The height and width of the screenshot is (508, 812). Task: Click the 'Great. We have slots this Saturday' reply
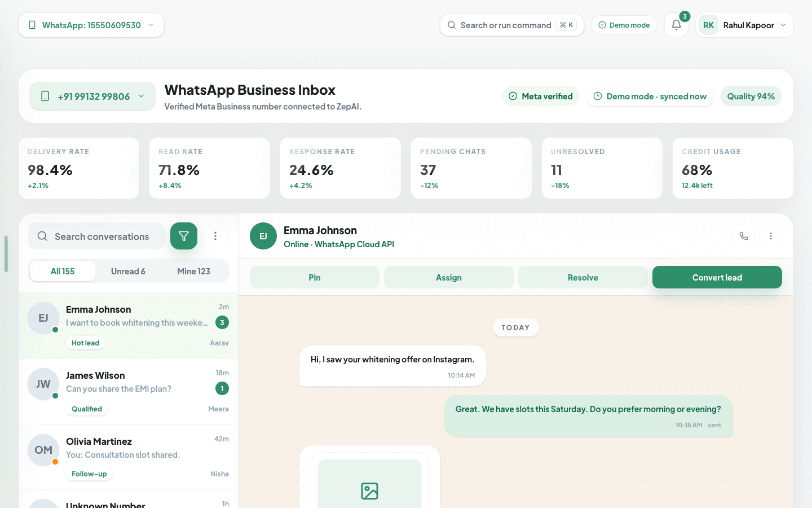pos(588,416)
